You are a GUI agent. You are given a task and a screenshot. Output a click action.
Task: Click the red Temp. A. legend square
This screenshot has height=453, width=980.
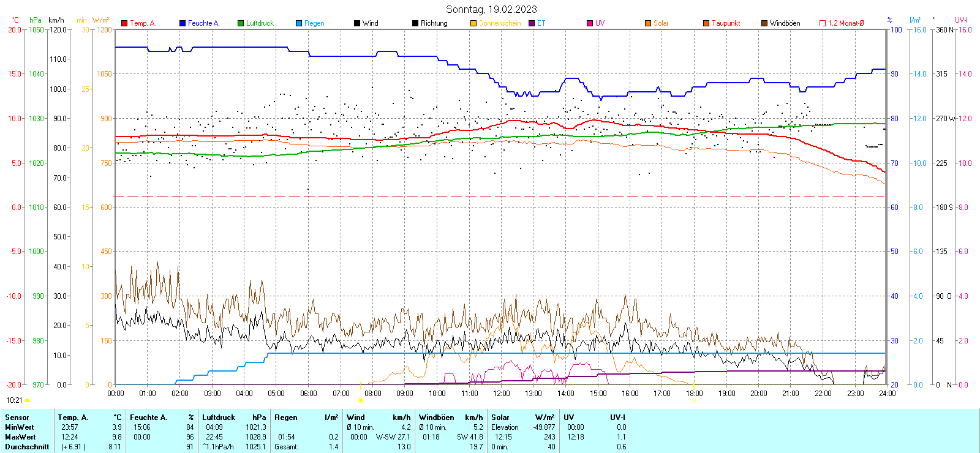click(124, 23)
